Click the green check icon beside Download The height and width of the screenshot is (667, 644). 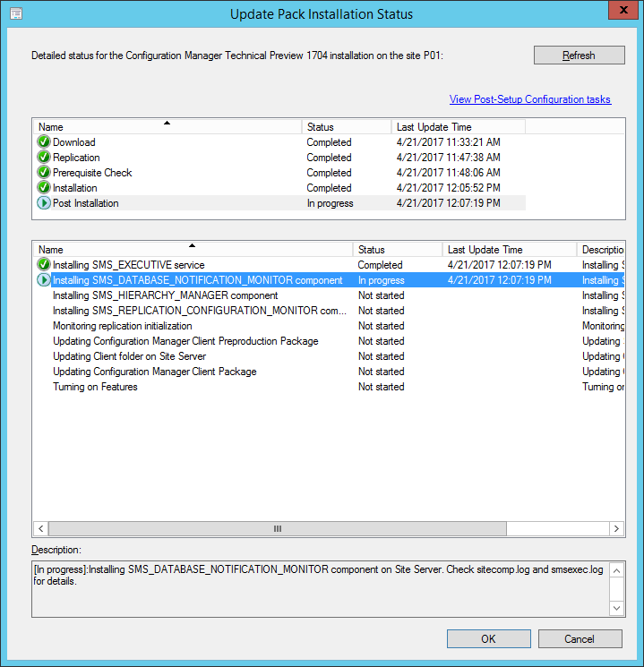[x=43, y=141]
